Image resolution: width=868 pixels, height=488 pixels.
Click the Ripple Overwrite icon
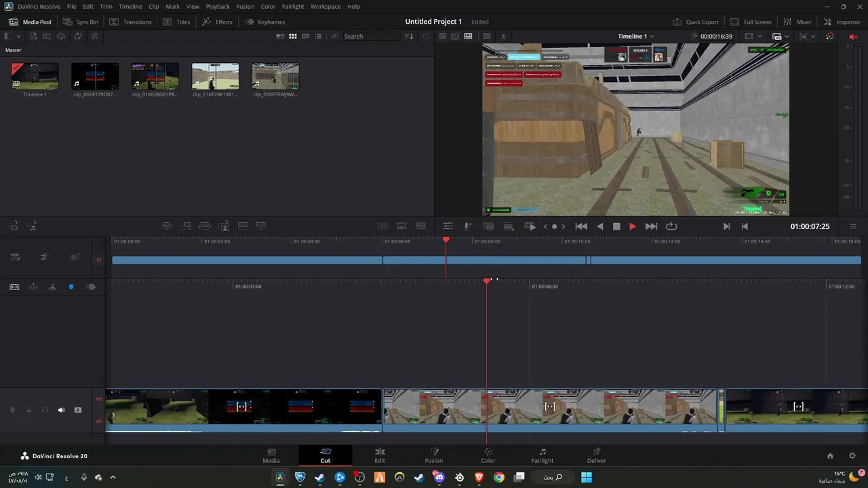coord(205,226)
